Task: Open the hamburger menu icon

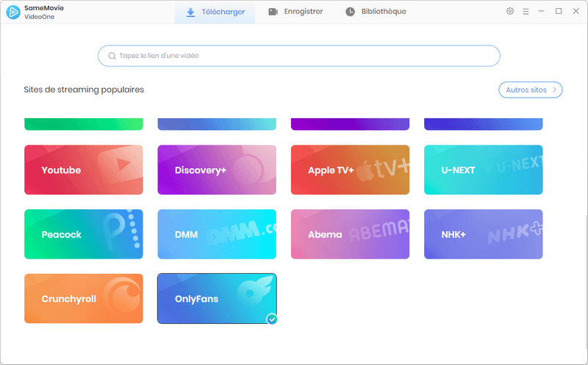Action: point(526,12)
